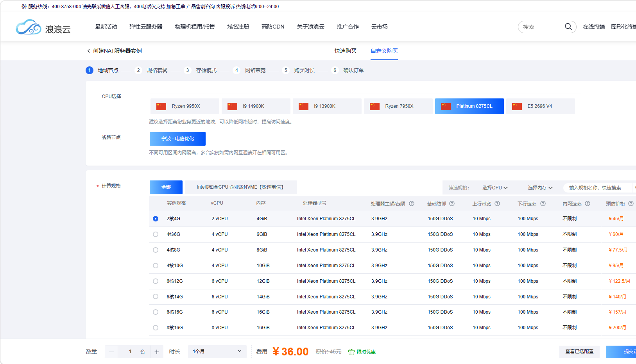Open 最新活动 in the navigation

click(106, 27)
